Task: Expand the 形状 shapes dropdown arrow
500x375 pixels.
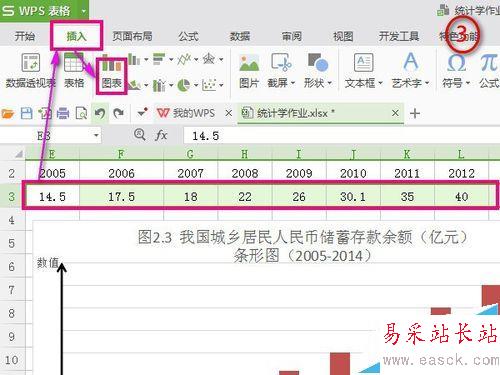Action: tap(329, 83)
